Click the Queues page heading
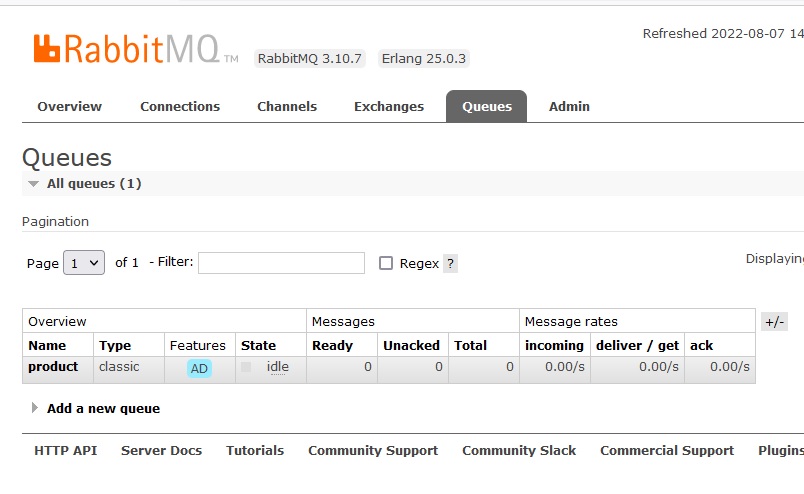 [67, 157]
